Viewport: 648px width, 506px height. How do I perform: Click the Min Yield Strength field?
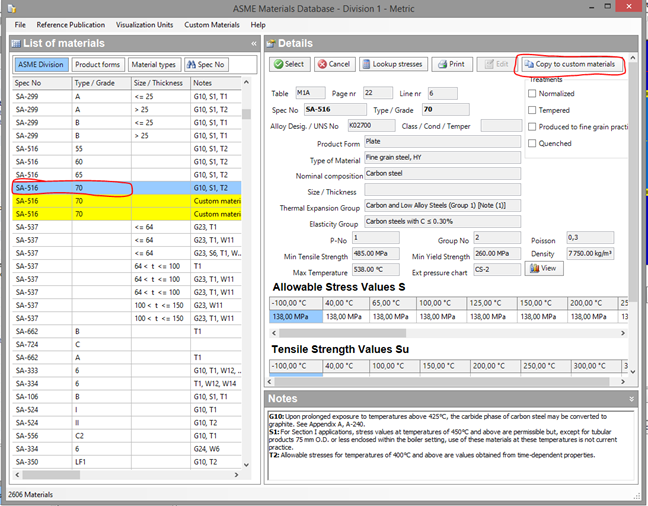[497, 253]
